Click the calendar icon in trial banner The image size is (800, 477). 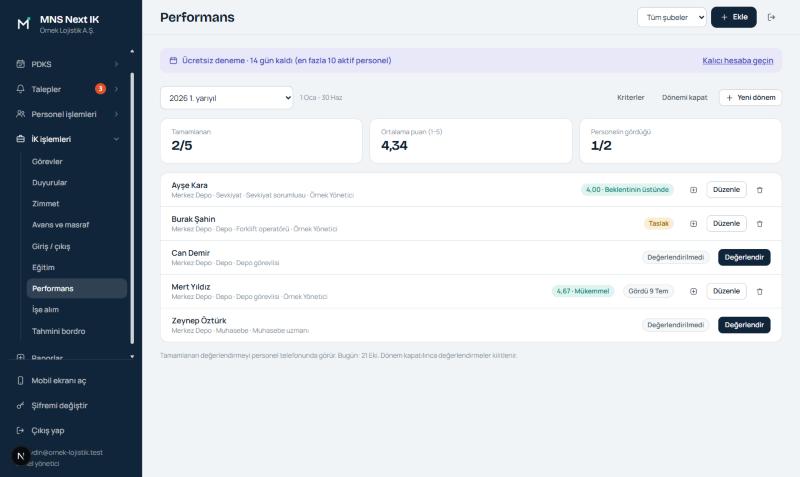[x=173, y=60]
